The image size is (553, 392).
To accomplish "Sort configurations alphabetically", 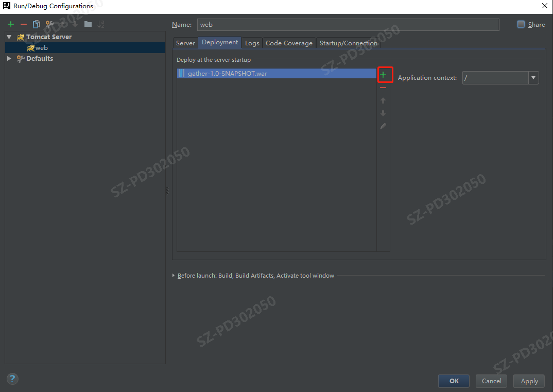I will pos(101,24).
